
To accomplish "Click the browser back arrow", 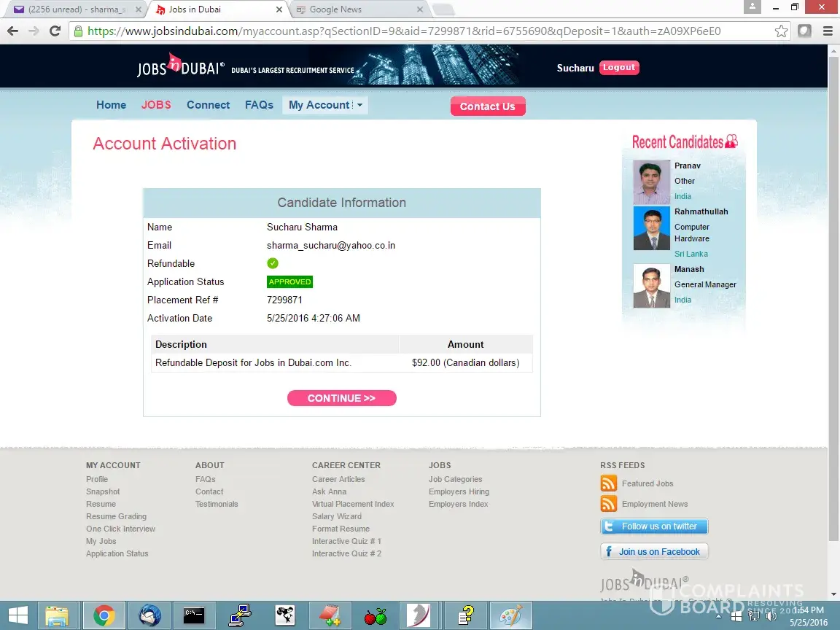I will [12, 31].
